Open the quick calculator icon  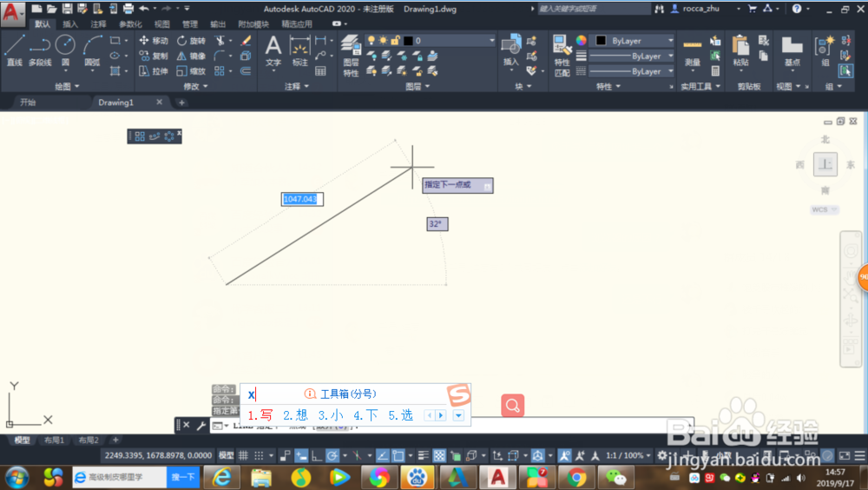click(715, 71)
